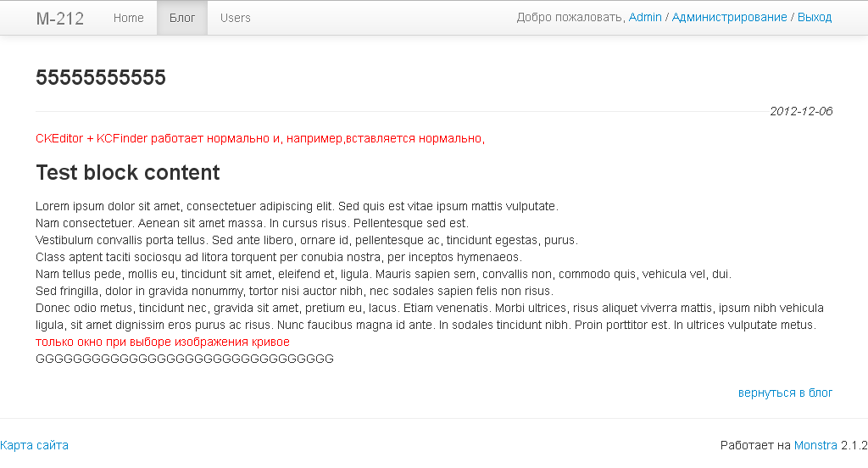Viewport: 868px width, 468px height.
Task: Go to the Users page
Action: pos(236,18)
